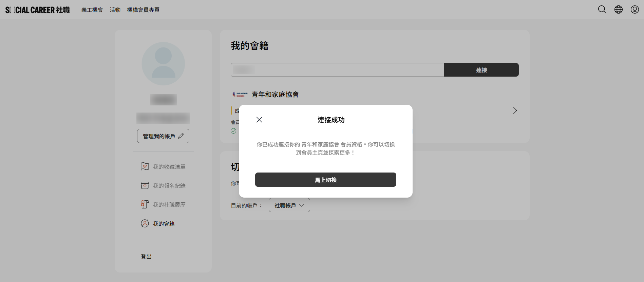This screenshot has height=282, width=644.
Task: Click the 馬上切換 button
Action: coord(326,180)
